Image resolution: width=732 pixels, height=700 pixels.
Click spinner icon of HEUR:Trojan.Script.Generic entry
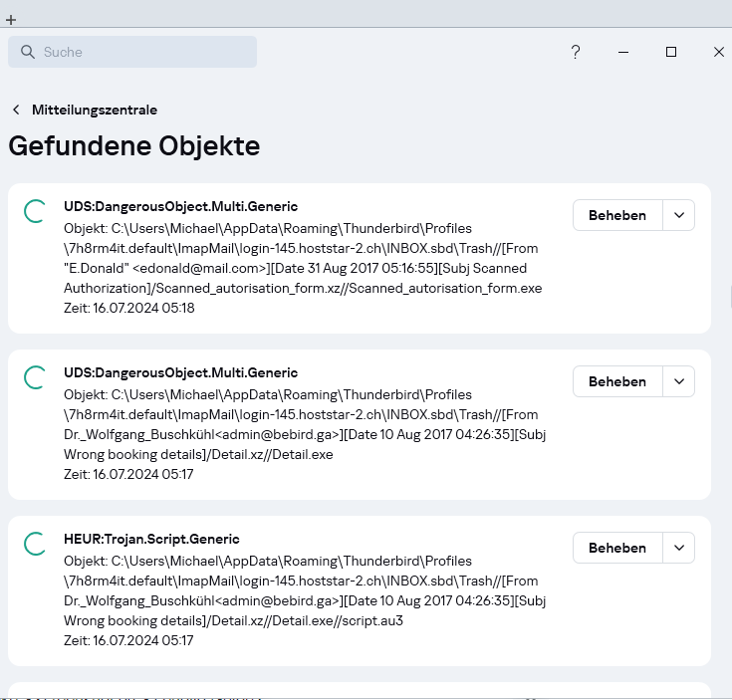click(34, 543)
